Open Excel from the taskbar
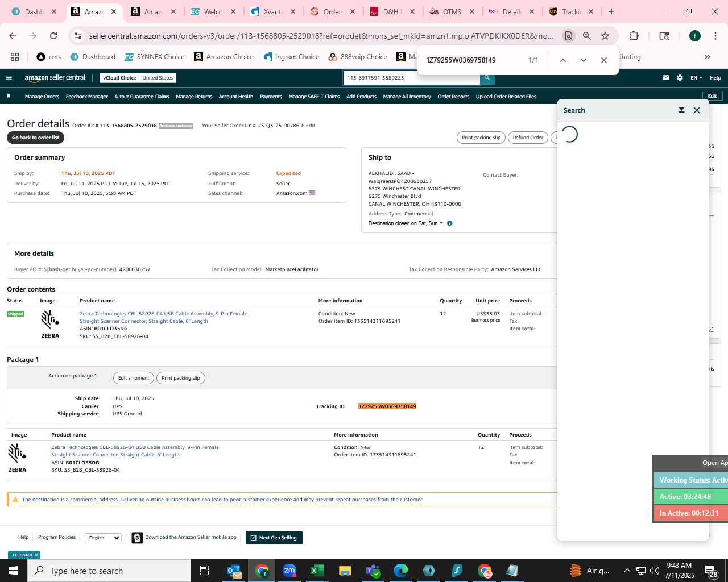The height and width of the screenshot is (582, 728). tap(317, 571)
